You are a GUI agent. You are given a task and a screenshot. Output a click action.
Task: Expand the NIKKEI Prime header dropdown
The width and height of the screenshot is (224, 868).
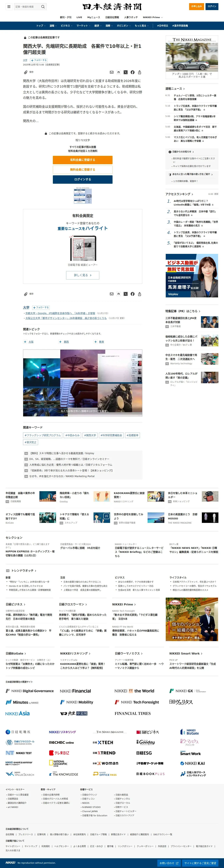[x=153, y=17]
